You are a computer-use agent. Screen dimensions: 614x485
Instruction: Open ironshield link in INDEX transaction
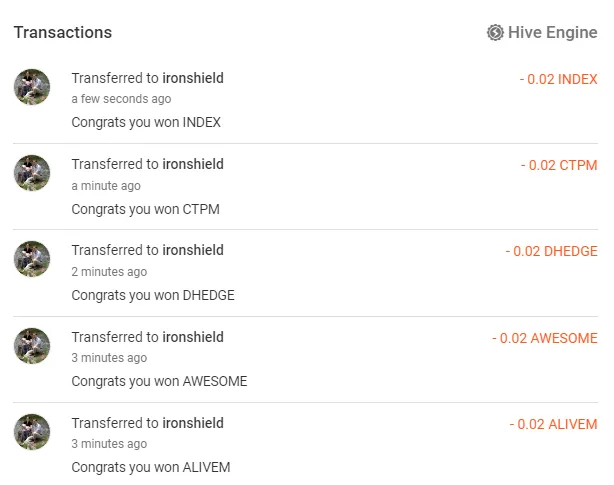pos(193,78)
